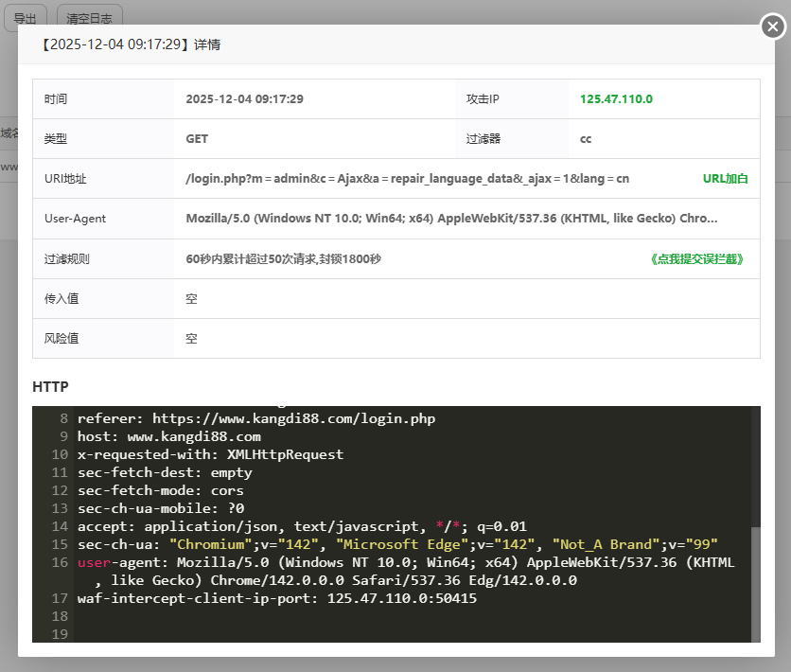Open the 点我提交误拦截 link
The height and width of the screenshot is (672, 791).
[x=697, y=259]
